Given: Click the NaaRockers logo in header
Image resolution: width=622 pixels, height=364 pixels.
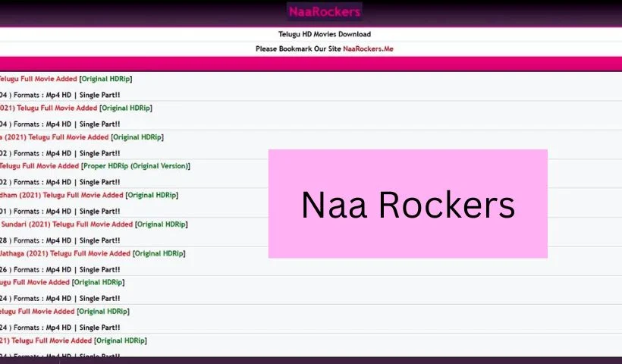Looking at the screenshot, I should [324, 11].
